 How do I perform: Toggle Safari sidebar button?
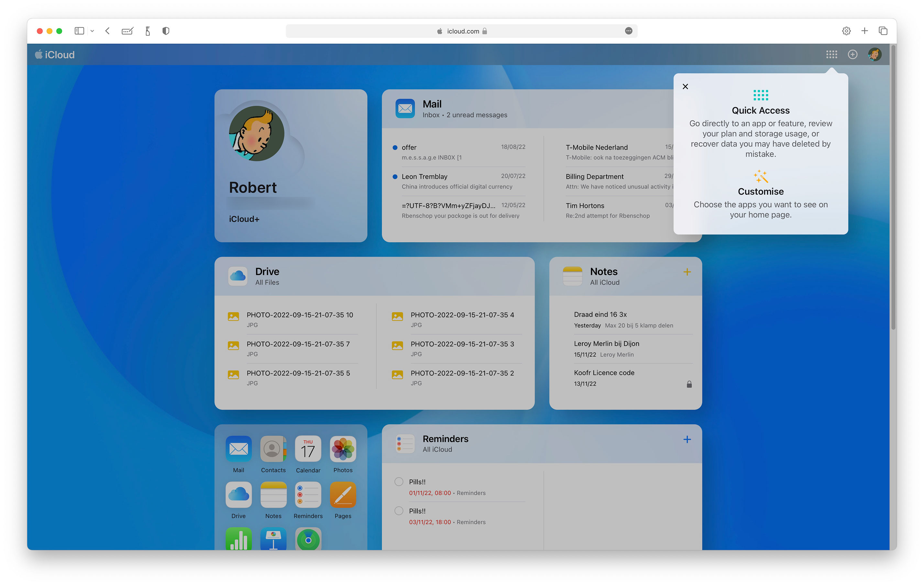click(79, 31)
